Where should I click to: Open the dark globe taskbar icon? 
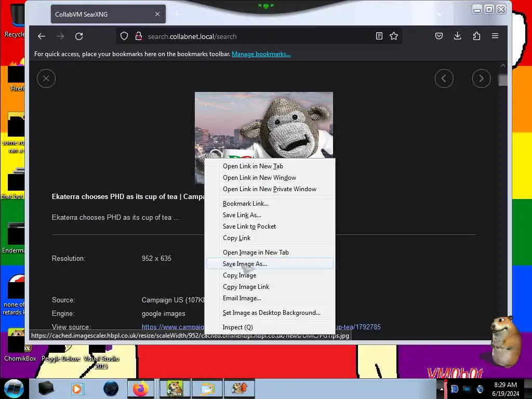(x=111, y=389)
